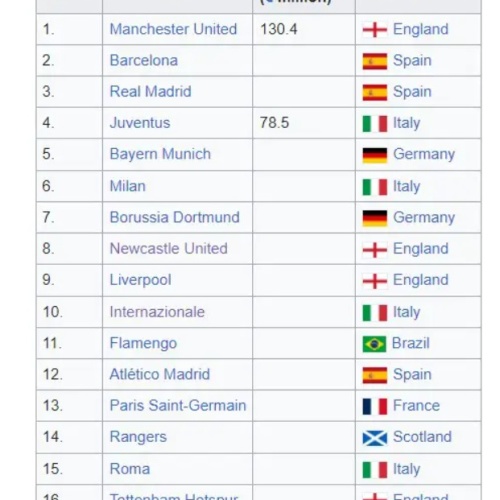Click the Germany flag next to Bayern Munich

[375, 155]
